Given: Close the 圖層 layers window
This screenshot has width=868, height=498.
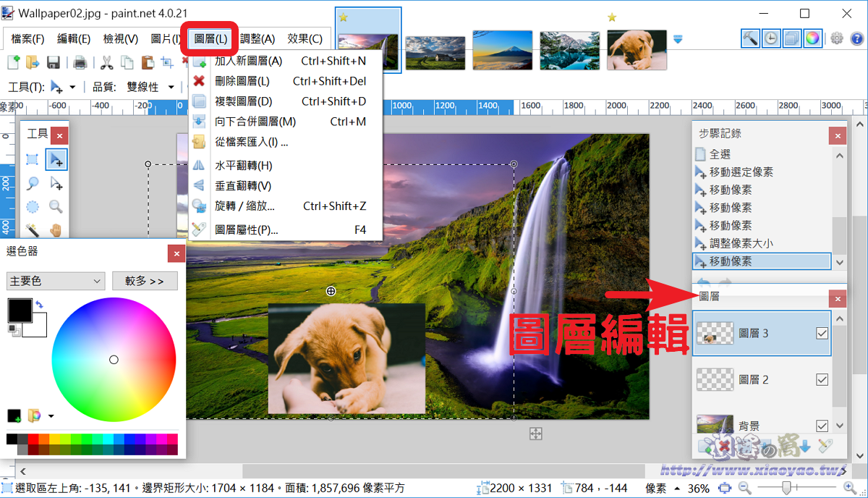Looking at the screenshot, I should tap(838, 298).
